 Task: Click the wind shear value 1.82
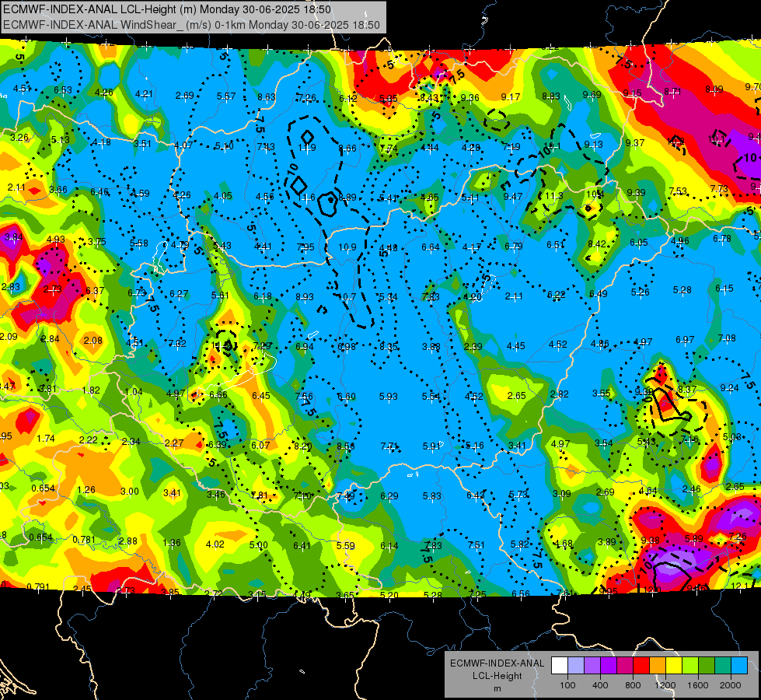click(x=91, y=390)
